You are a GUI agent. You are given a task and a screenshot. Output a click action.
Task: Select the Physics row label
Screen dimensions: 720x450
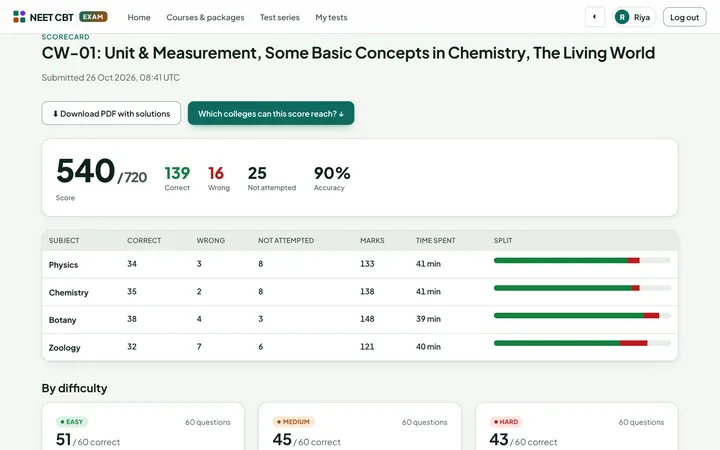coord(63,265)
